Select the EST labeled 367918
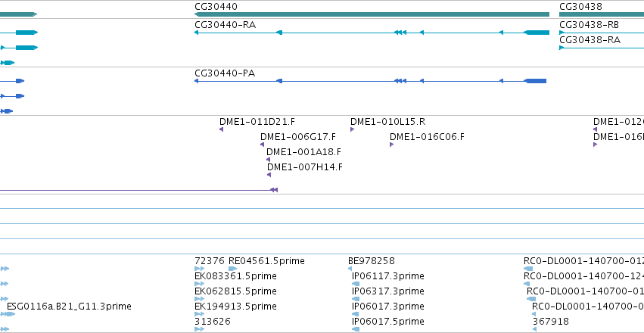Screen dimensions: 644x333 point(551,322)
